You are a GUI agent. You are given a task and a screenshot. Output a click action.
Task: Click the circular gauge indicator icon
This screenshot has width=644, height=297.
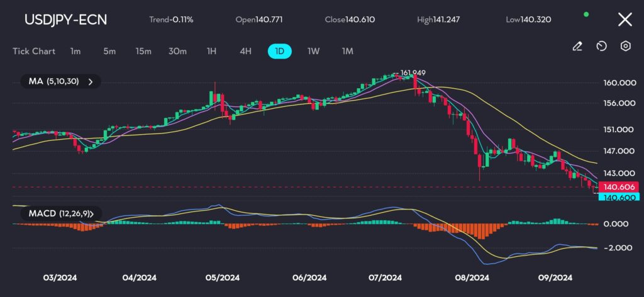[x=601, y=46]
